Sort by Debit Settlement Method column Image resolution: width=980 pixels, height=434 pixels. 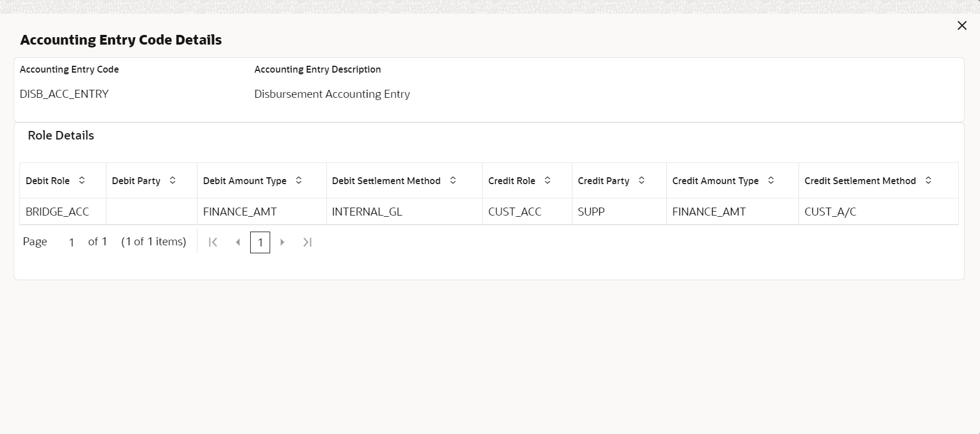tap(453, 181)
